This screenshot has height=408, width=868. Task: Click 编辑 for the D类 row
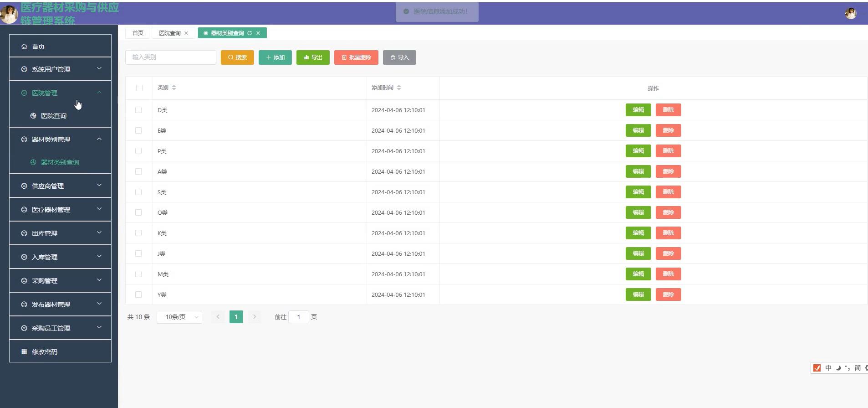638,110
